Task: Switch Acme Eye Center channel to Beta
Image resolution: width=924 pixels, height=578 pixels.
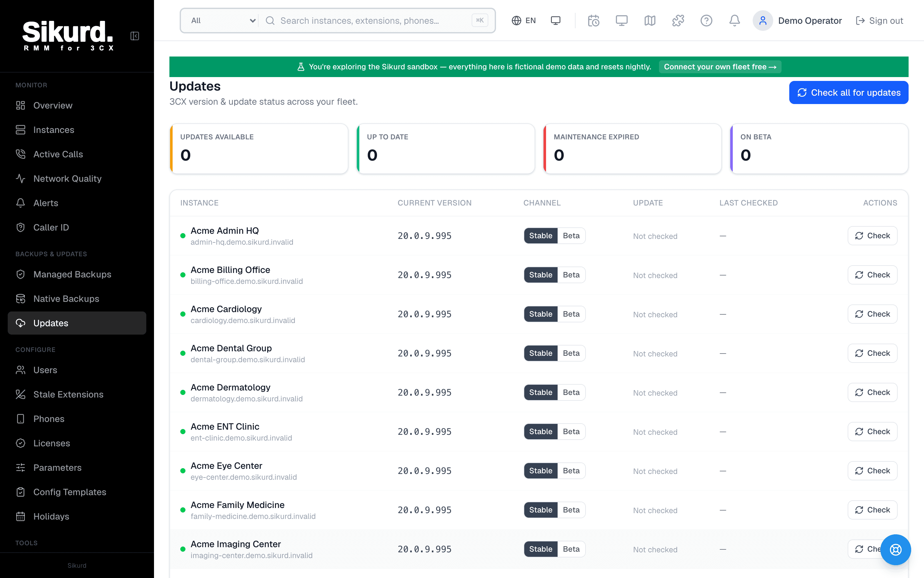Action: coord(571,471)
